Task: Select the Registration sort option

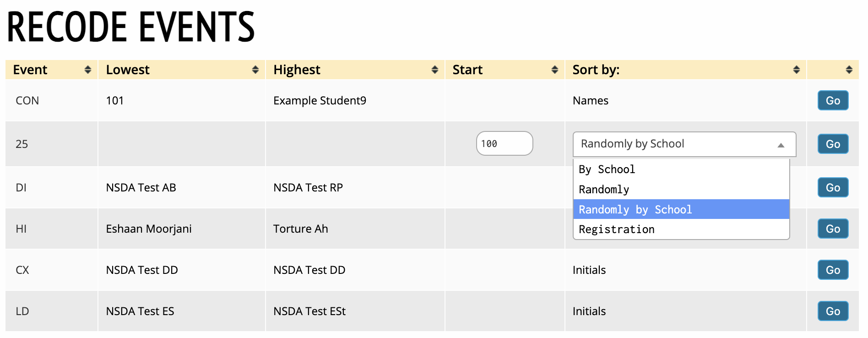Action: [616, 229]
